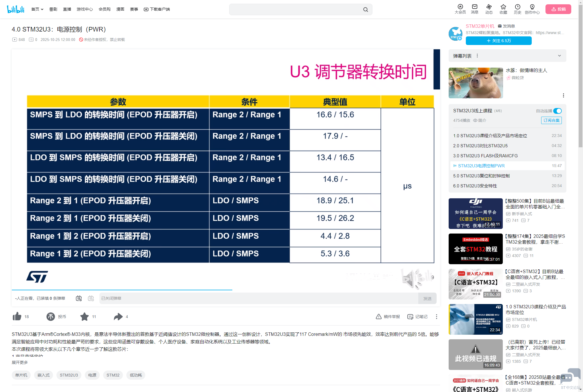Go to 漫画 nav item
Screen dimensions: 583x392
point(120,9)
